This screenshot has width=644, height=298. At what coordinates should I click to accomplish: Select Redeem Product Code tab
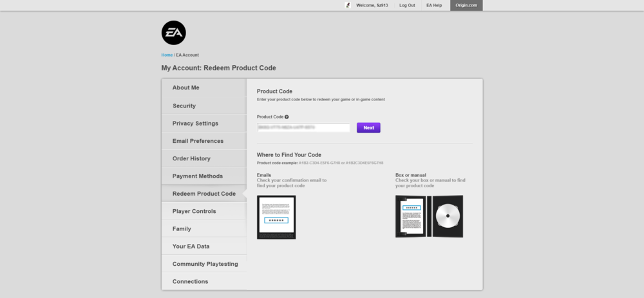pos(204,194)
